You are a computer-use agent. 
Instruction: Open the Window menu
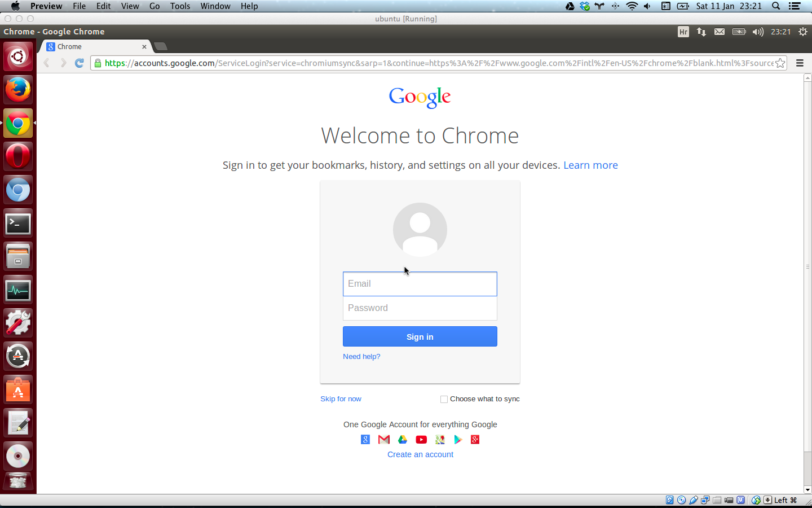tap(215, 6)
